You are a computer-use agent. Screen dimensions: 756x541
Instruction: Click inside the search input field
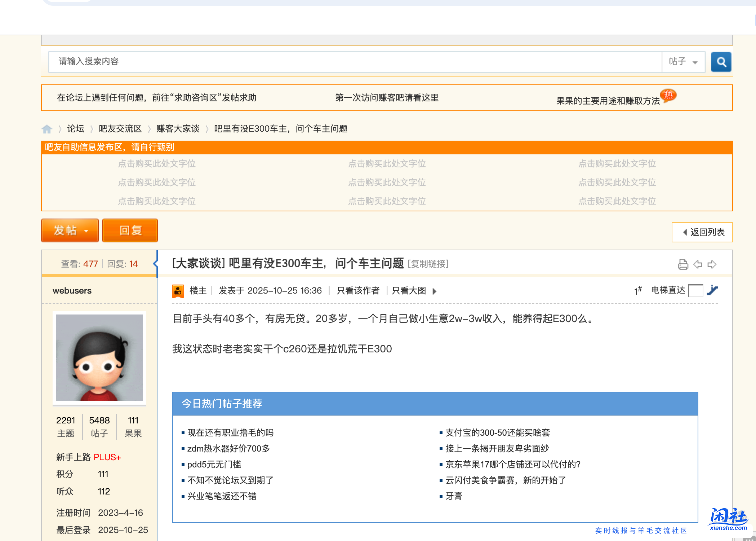[288, 62]
